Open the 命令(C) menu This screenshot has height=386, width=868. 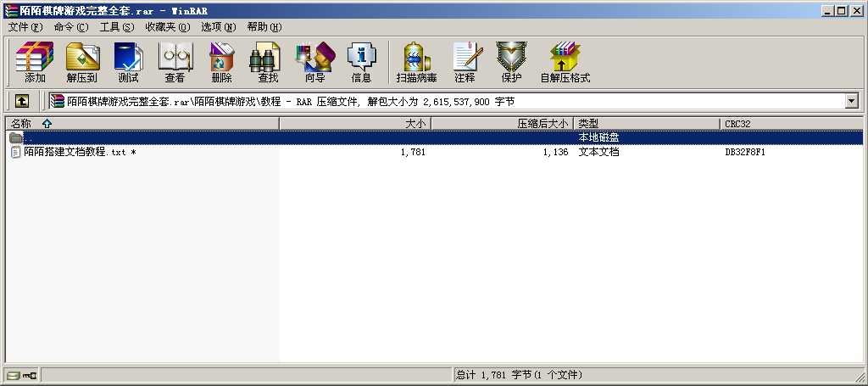click(71, 27)
